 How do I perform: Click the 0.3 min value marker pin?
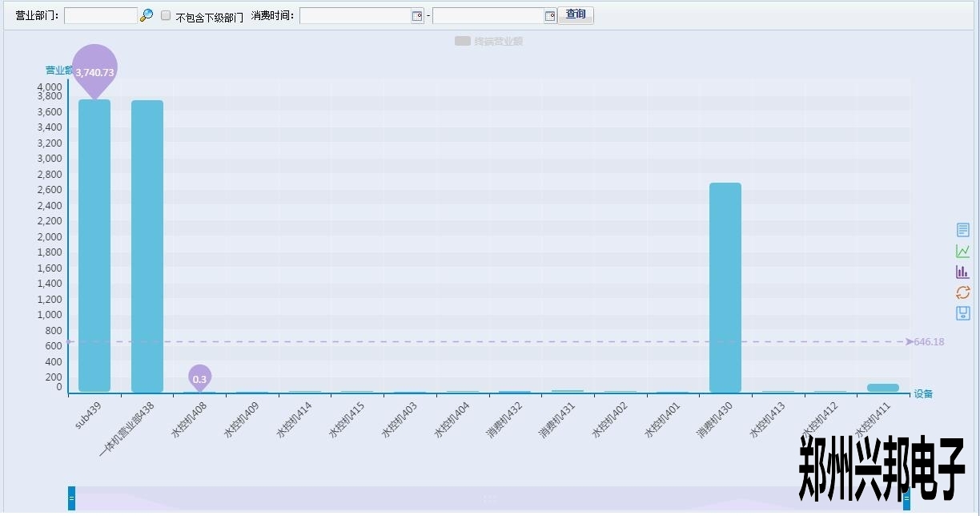[x=199, y=378]
